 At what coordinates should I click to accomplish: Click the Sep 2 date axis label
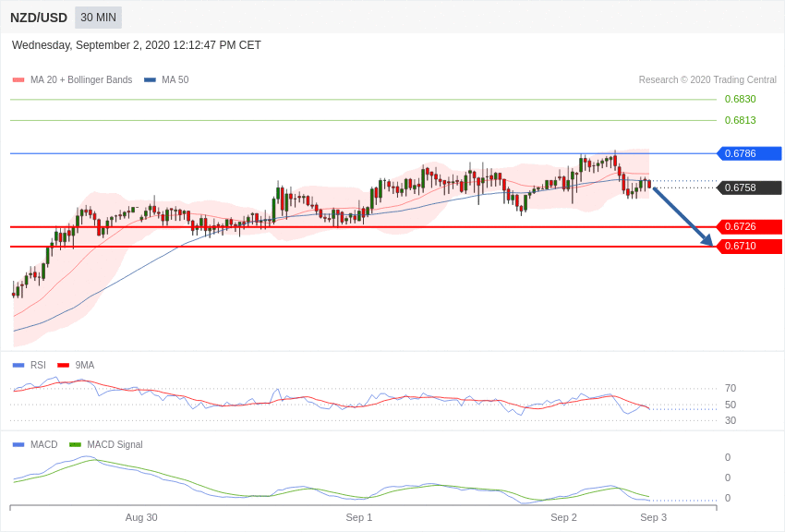pos(563,517)
